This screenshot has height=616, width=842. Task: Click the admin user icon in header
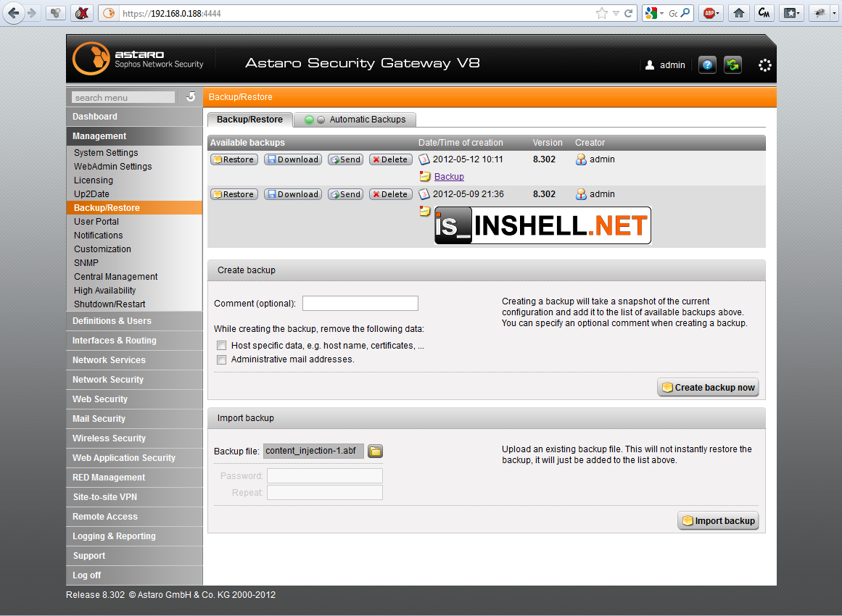(650, 65)
